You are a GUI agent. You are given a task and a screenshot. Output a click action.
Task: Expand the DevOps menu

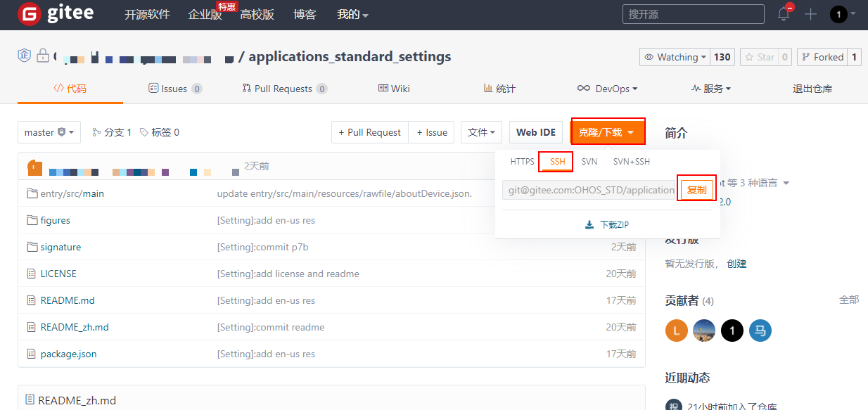tap(607, 89)
